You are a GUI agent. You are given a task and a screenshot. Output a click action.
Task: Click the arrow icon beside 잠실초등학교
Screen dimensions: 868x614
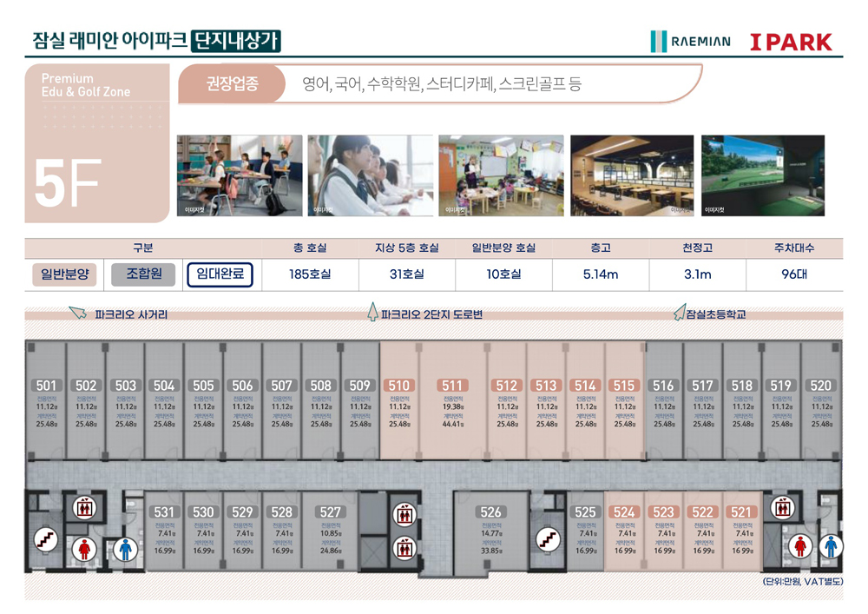pos(680,312)
